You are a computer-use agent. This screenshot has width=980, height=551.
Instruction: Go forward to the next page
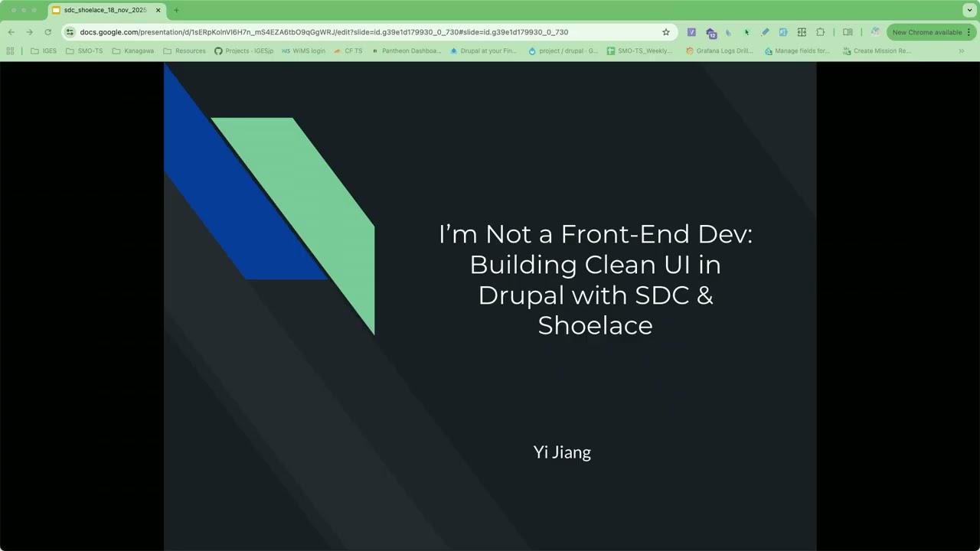point(29,32)
